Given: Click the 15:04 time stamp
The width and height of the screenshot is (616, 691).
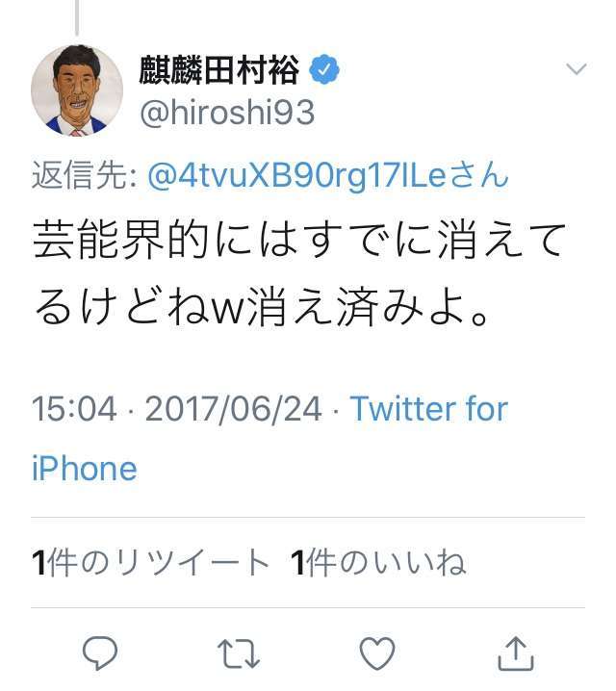Looking at the screenshot, I should [74, 408].
